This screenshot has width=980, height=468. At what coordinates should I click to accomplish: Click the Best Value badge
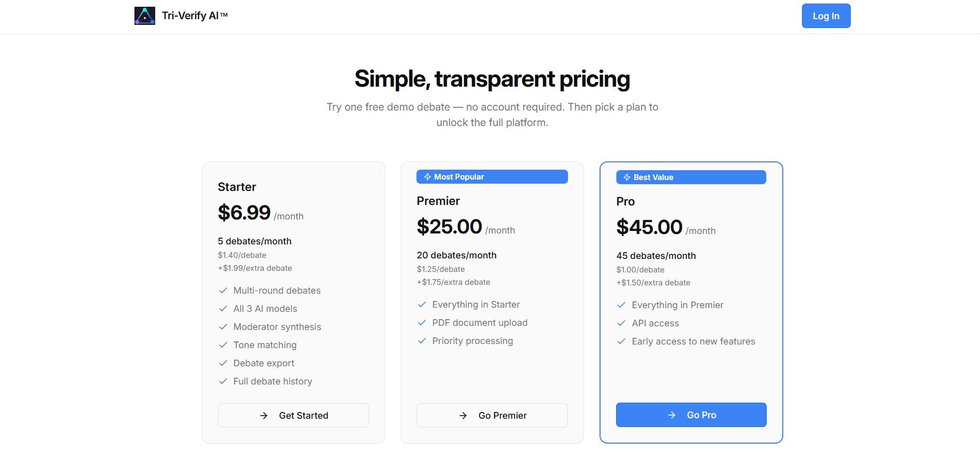pos(691,177)
